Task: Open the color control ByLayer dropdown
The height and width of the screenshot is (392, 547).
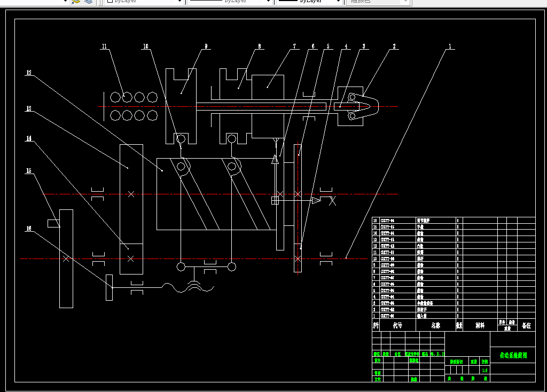Action: (x=144, y=2)
